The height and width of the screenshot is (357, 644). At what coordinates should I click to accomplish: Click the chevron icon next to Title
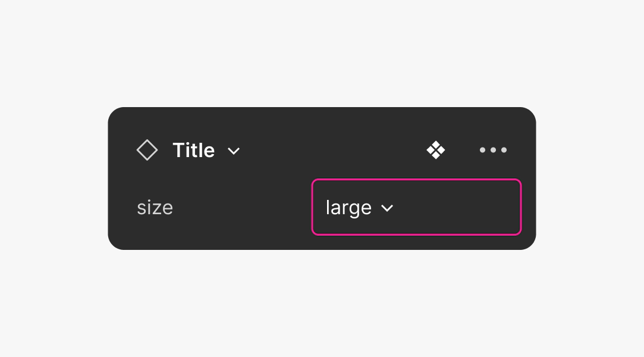234,151
